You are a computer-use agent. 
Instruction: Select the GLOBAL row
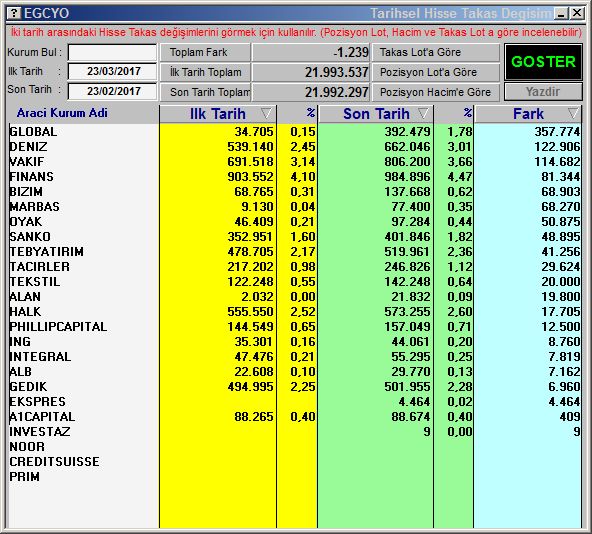294,131
